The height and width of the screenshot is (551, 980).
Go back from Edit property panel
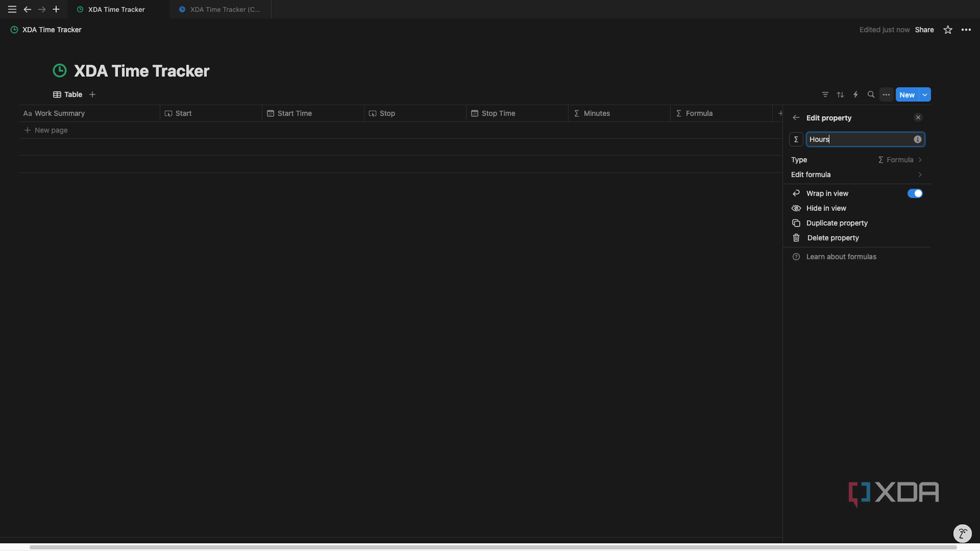point(796,118)
